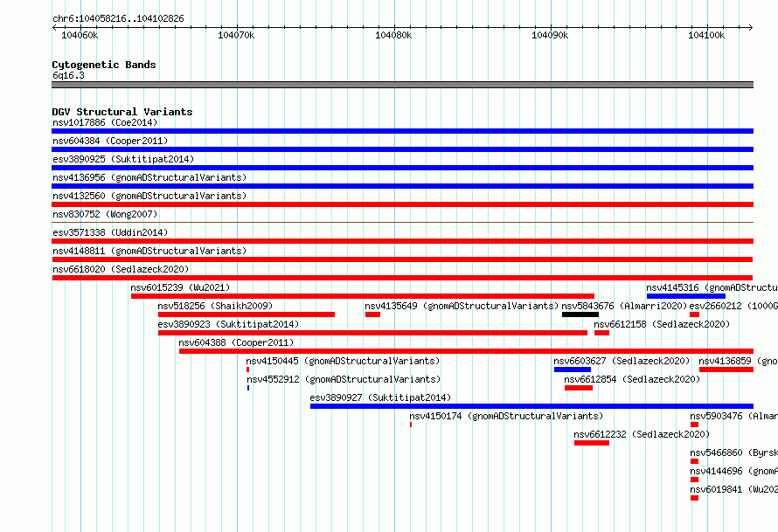Click the nsv6612854 red bar
778x532 pixels.
point(579,388)
